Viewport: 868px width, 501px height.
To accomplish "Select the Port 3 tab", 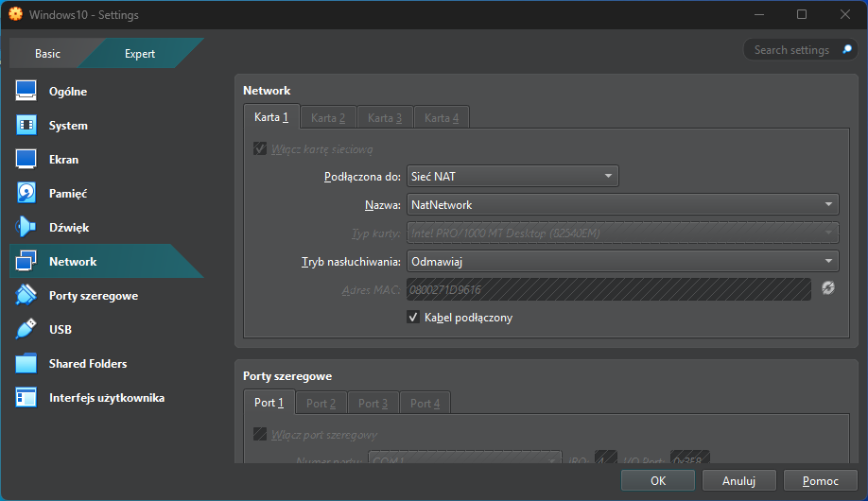I will [373, 403].
